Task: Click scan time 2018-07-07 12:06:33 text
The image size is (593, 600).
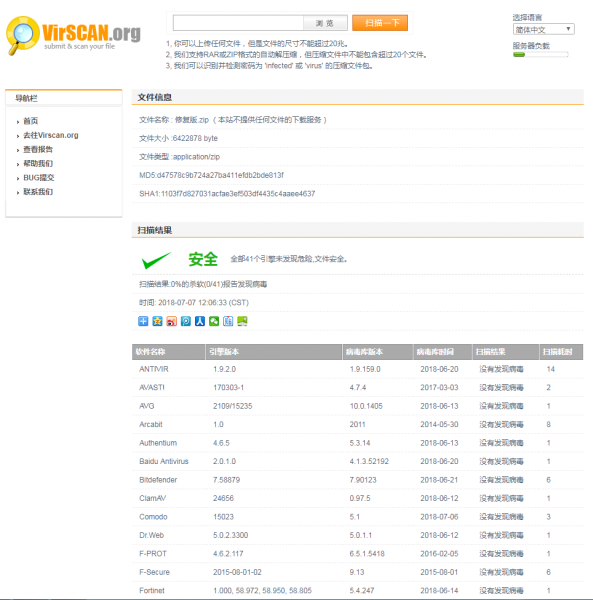Action: (x=194, y=303)
